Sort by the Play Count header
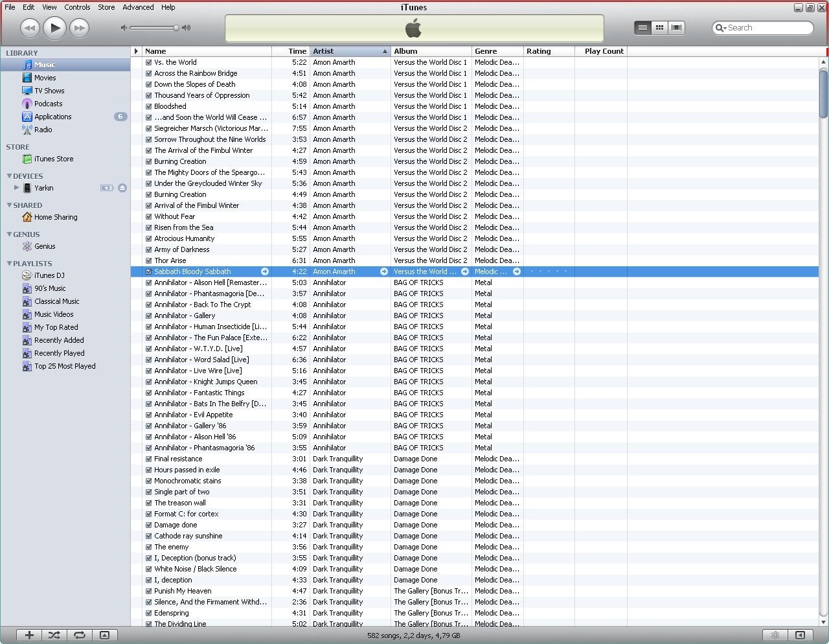 [601, 51]
